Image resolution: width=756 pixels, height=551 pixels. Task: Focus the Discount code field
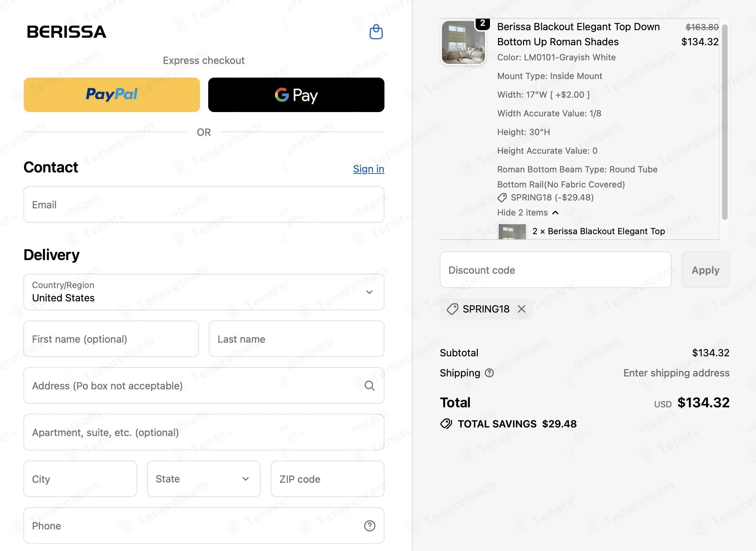(x=555, y=270)
